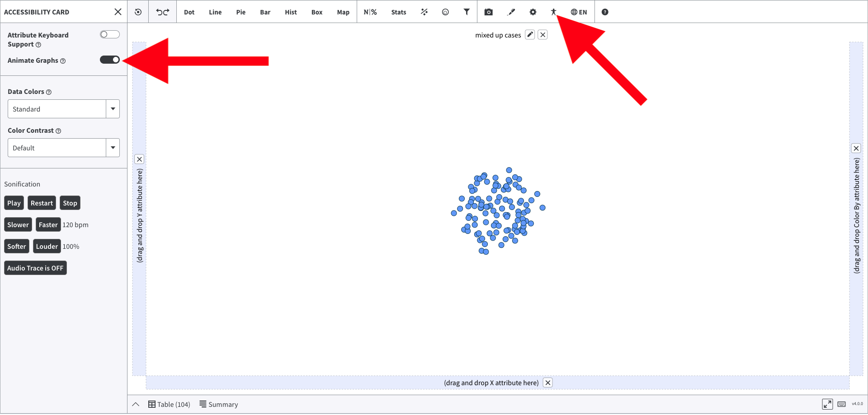Close the Accessibility Card panel
The image size is (868, 415).
[118, 12]
